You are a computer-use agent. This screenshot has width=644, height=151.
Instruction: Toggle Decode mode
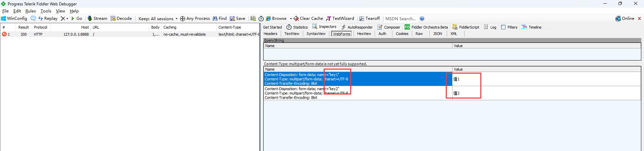(x=121, y=18)
